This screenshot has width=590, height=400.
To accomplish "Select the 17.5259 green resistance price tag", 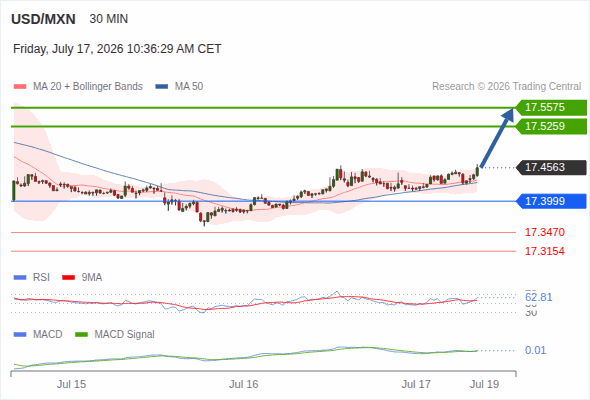I will (x=551, y=126).
